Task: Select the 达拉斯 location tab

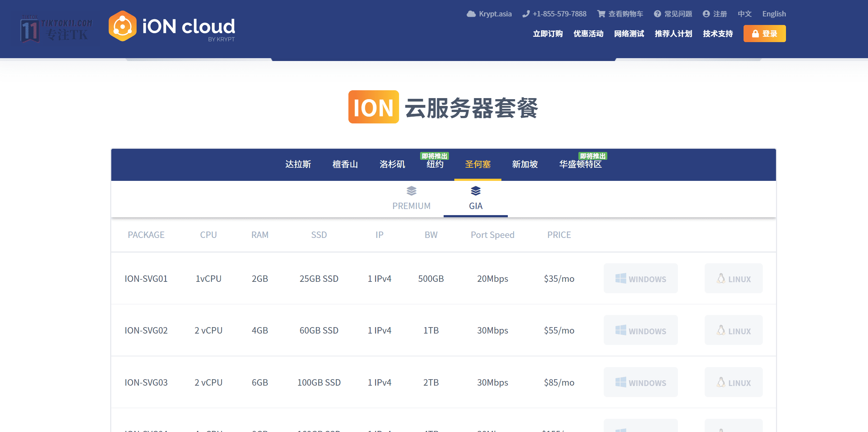Action: (x=298, y=164)
